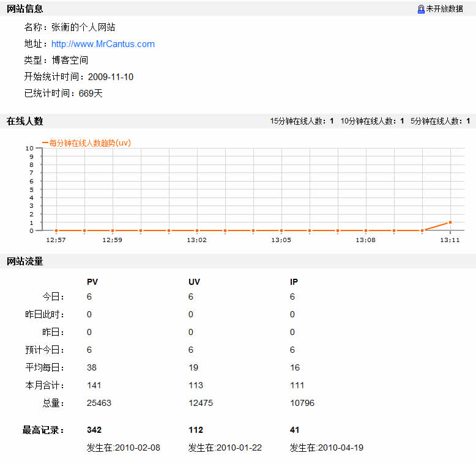Click the 网站信息 section header
The height and width of the screenshot is (464, 476).
click(24, 9)
